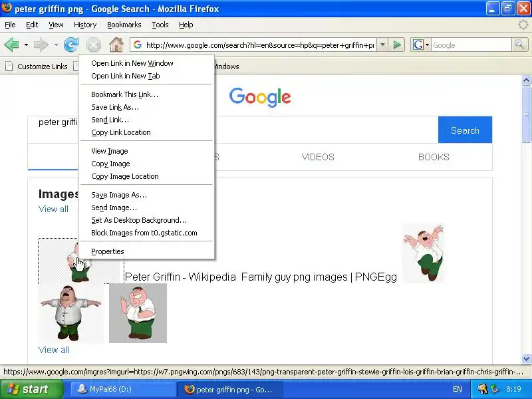Open Properties from context menu
The width and height of the screenshot is (532, 399).
pyautogui.click(x=146, y=251)
